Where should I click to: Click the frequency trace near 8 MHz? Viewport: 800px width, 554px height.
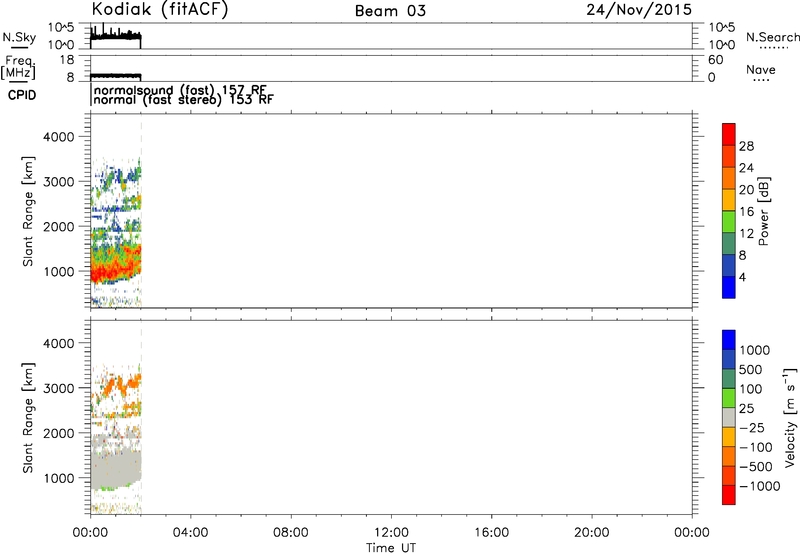(116, 76)
